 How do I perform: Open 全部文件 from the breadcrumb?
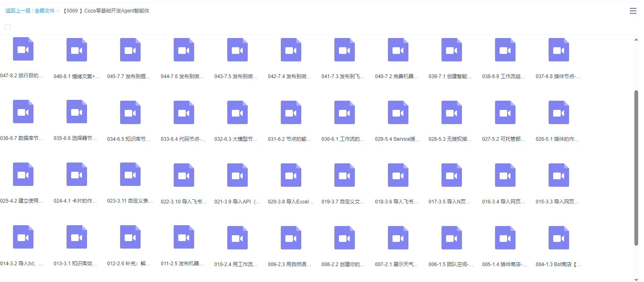(x=44, y=11)
